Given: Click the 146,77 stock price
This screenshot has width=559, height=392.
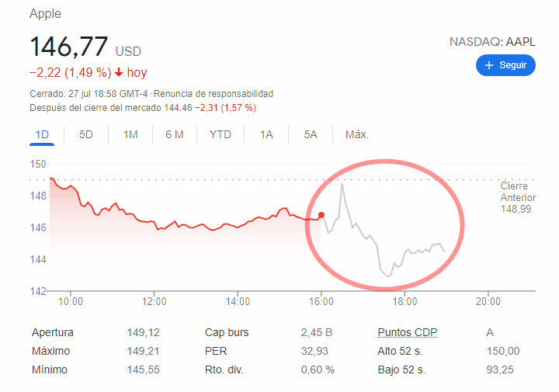Looking at the screenshot, I should [x=68, y=47].
